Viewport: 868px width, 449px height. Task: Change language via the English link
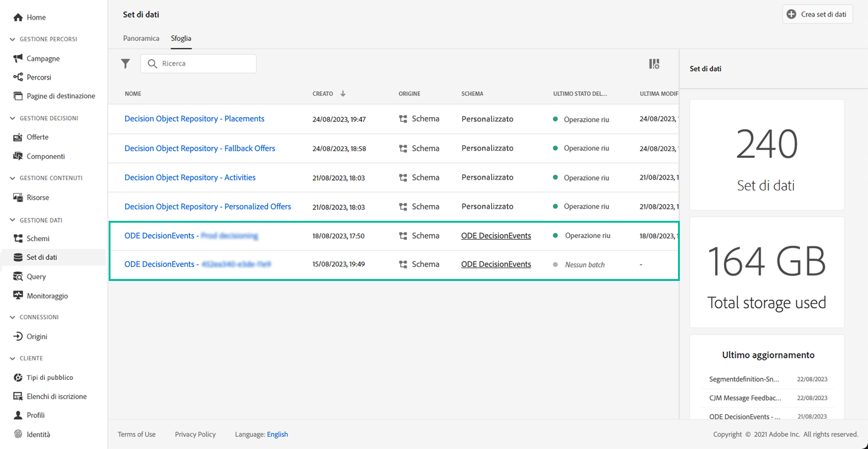point(277,434)
